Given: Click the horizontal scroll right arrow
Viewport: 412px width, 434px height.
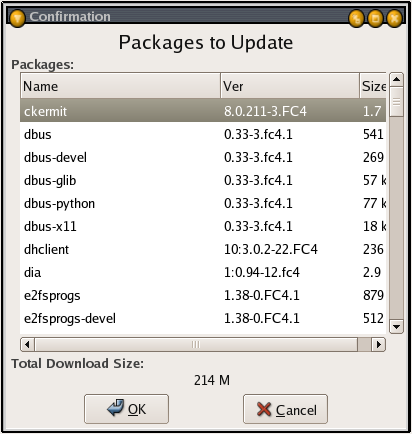Looking at the screenshot, I should click(378, 344).
